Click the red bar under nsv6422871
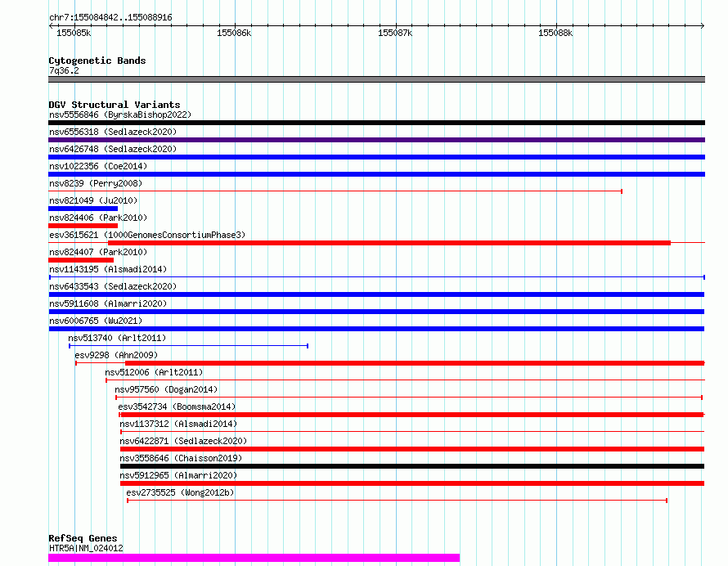This screenshot has height=566, width=728. tap(412, 449)
